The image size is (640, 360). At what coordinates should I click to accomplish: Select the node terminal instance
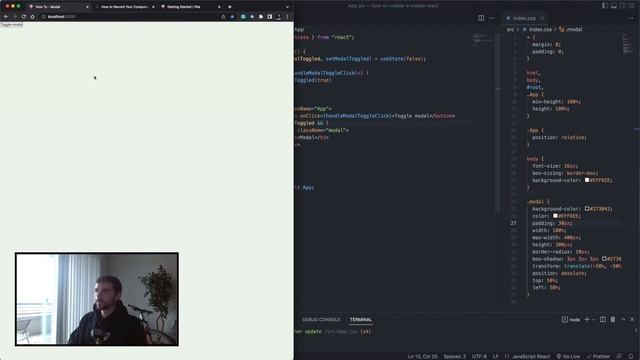point(571,320)
